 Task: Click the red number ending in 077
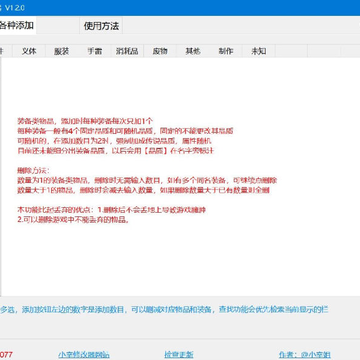tap(6, 354)
